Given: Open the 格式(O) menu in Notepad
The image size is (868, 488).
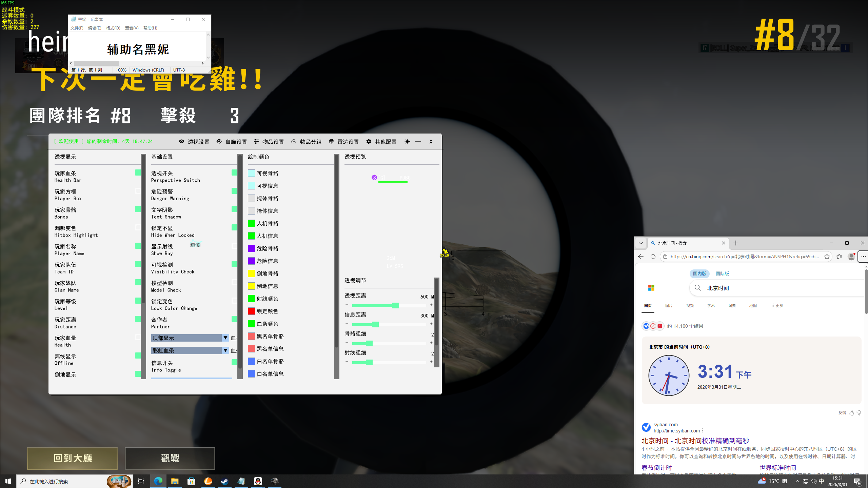Looking at the screenshot, I should tap(113, 28).
